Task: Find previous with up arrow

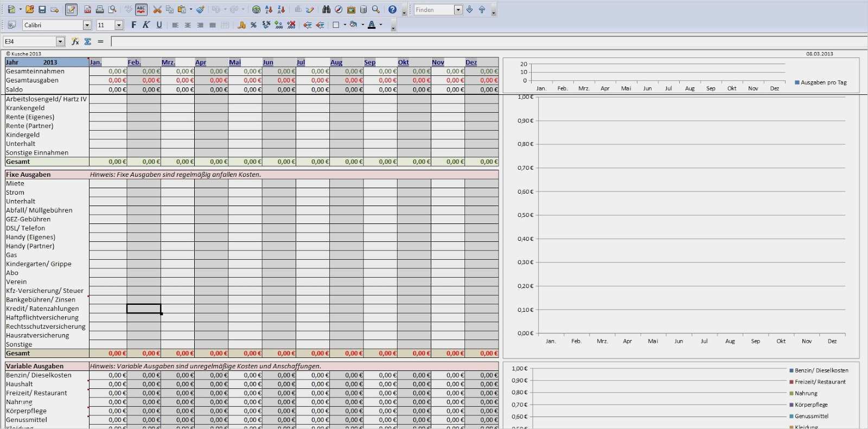Action: pyautogui.click(x=482, y=10)
